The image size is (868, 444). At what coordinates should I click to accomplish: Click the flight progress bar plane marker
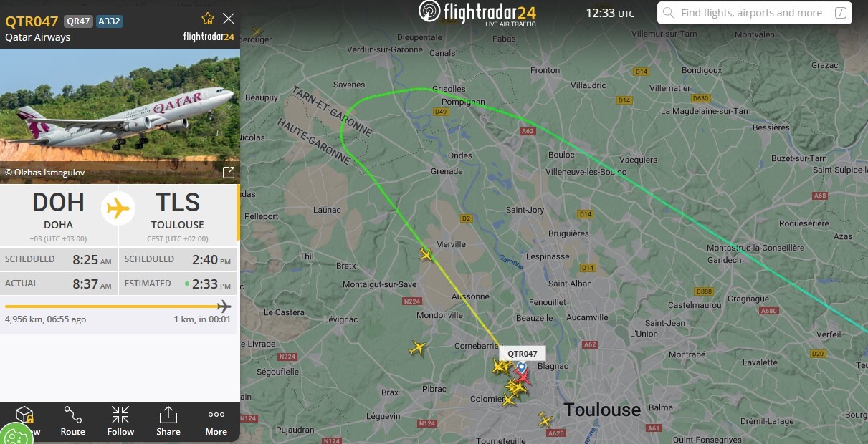pos(224,307)
